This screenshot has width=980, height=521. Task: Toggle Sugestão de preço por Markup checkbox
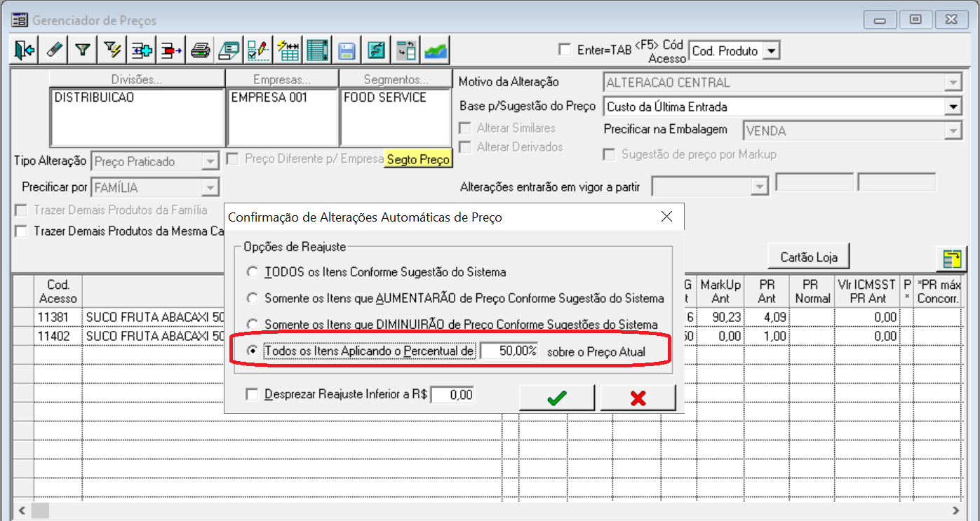609,154
